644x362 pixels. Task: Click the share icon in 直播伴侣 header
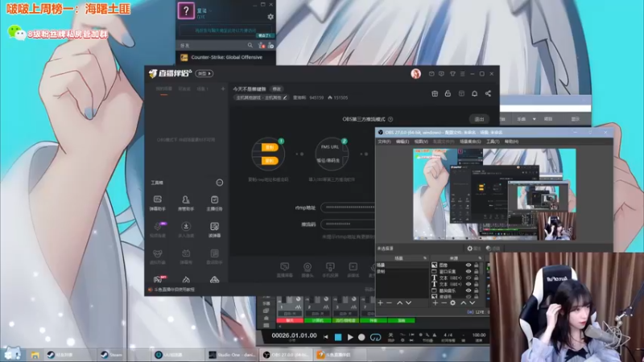[488, 93]
